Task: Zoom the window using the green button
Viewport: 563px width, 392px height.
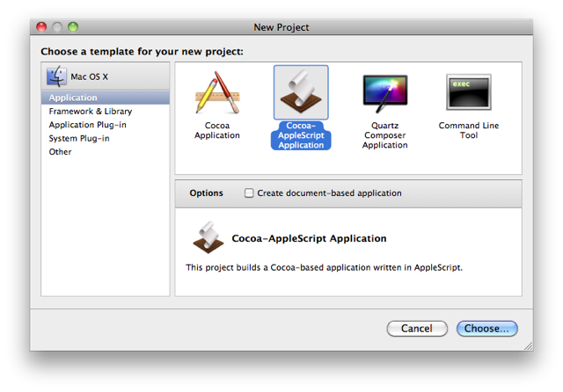Action: click(x=72, y=27)
